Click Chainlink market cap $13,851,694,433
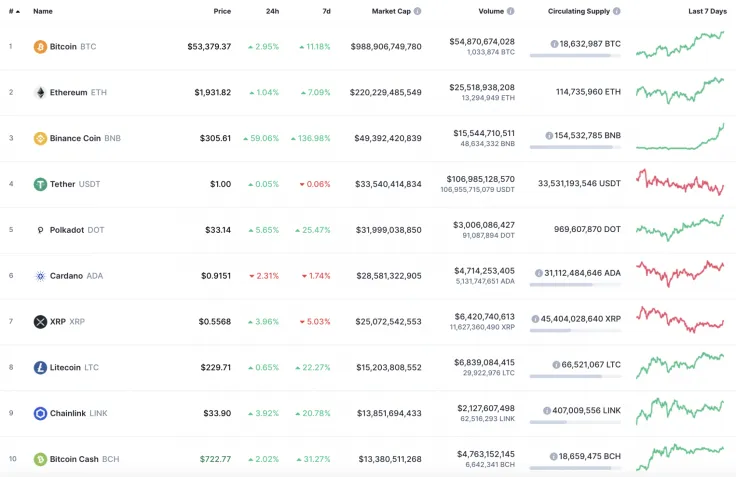736x477 pixels. pyautogui.click(x=389, y=413)
